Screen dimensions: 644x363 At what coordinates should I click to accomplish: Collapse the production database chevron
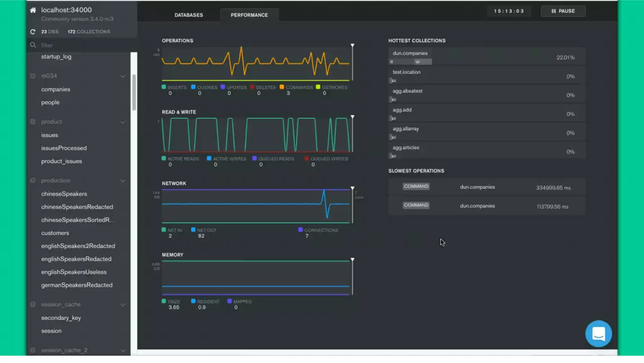[123, 181]
